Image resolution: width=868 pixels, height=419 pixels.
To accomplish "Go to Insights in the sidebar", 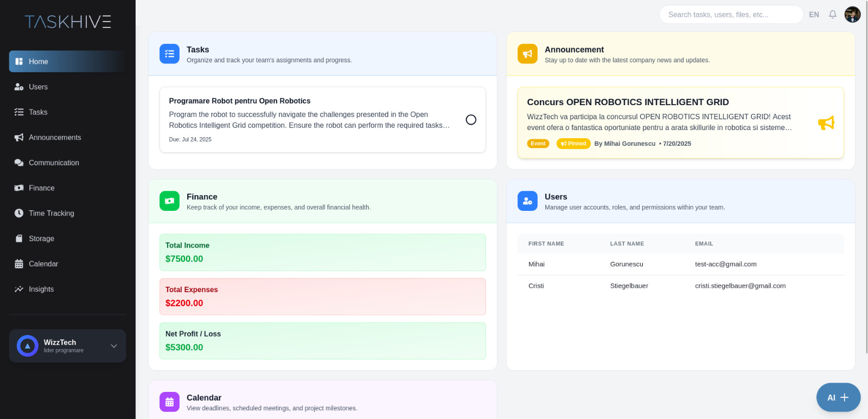I will pyautogui.click(x=41, y=289).
